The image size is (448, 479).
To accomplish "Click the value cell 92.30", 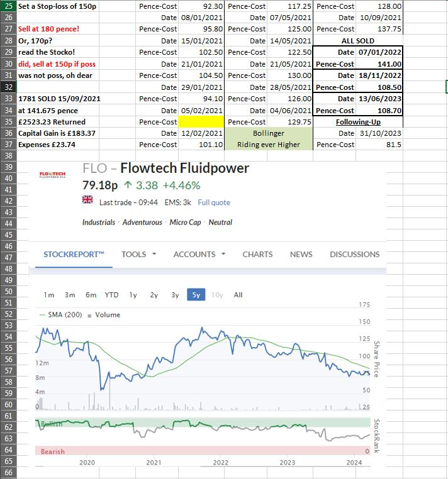I will (x=201, y=6).
